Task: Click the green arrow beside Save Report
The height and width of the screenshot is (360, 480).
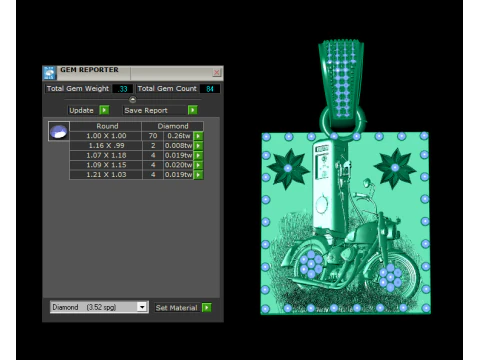Action: click(x=193, y=110)
